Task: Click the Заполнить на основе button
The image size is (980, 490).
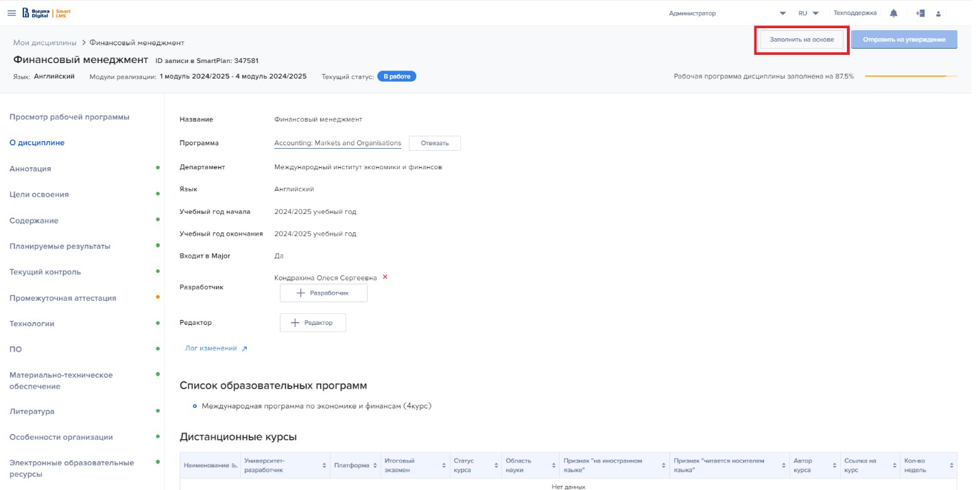Action: [x=802, y=40]
